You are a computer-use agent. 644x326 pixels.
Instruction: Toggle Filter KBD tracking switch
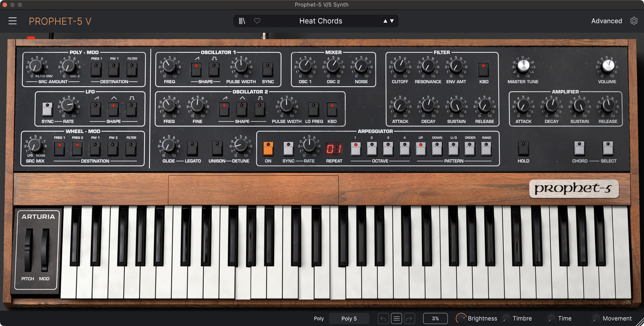click(x=483, y=70)
